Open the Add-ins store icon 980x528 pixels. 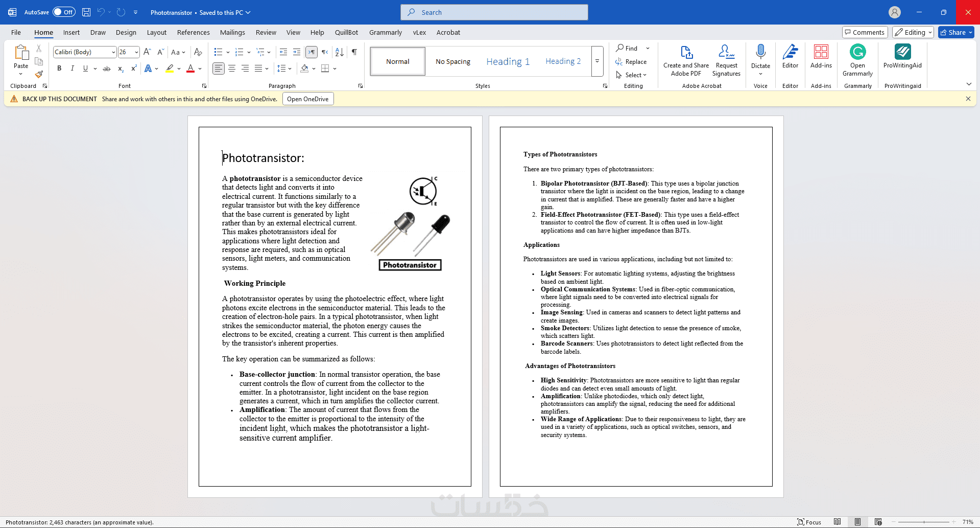click(x=821, y=56)
